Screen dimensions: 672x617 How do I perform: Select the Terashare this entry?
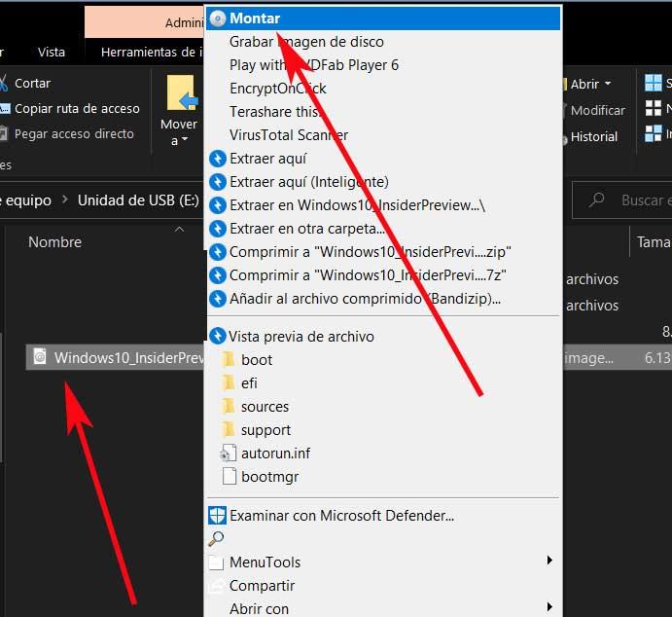coord(383,112)
